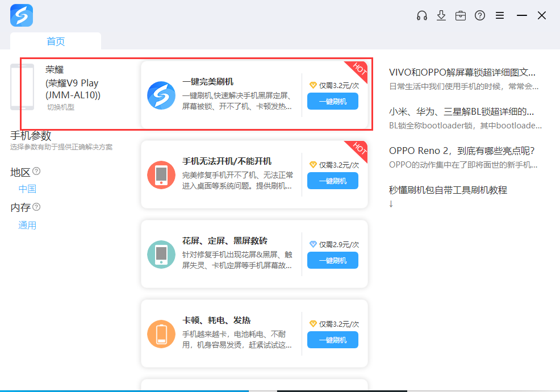The image size is (560, 392).
Task: Open the toolbox briefcase icon
Action: click(x=461, y=15)
